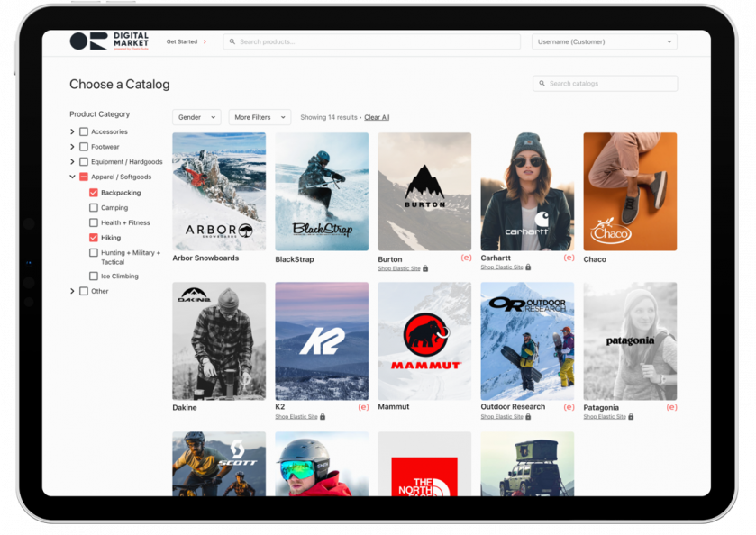Viewport: 756px width, 535px height.
Task: Check the Ice Climbing checkbox
Action: pyautogui.click(x=94, y=277)
